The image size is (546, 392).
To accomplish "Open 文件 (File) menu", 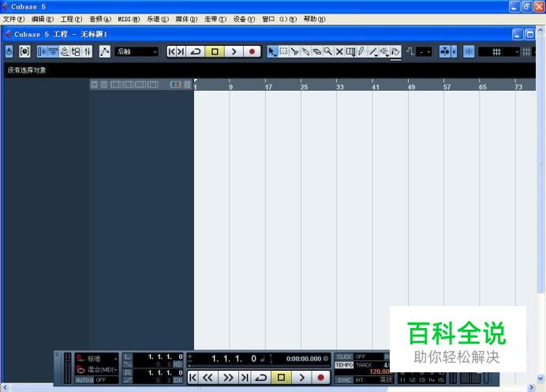I will click(x=14, y=19).
